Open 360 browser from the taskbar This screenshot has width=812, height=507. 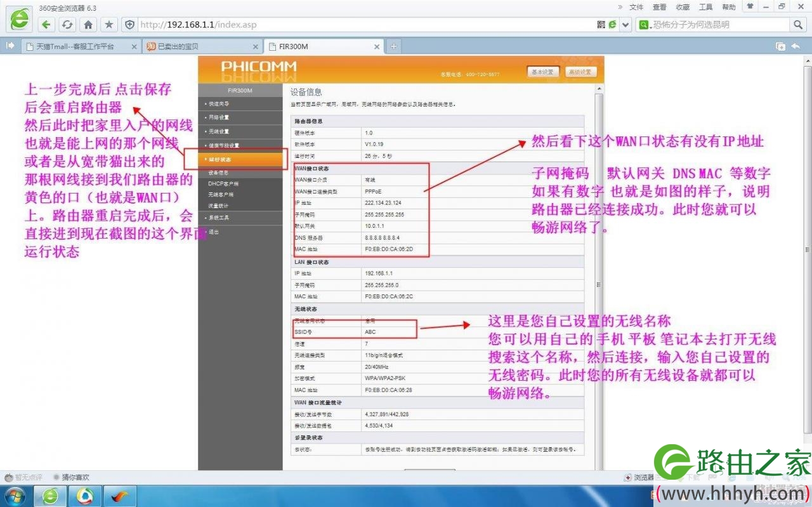(x=50, y=496)
